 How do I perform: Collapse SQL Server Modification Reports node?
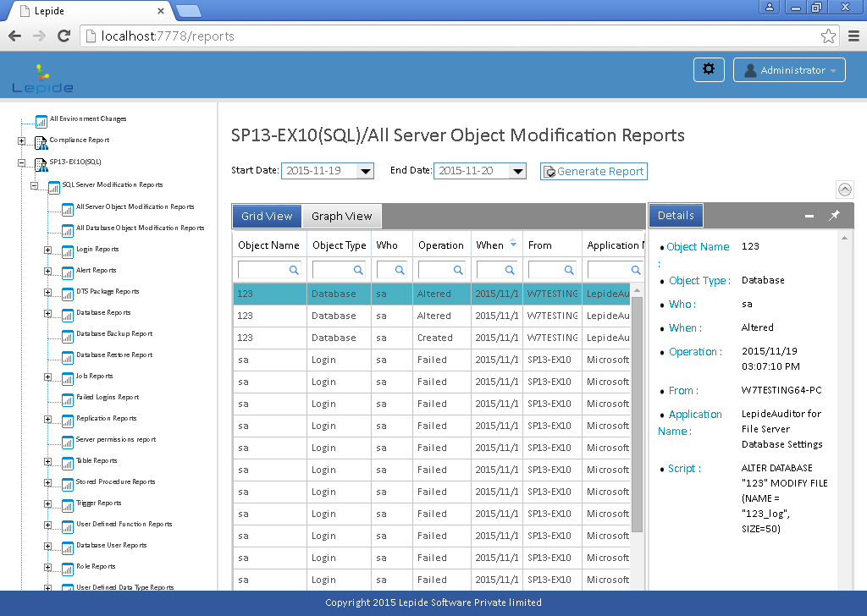tap(34, 185)
